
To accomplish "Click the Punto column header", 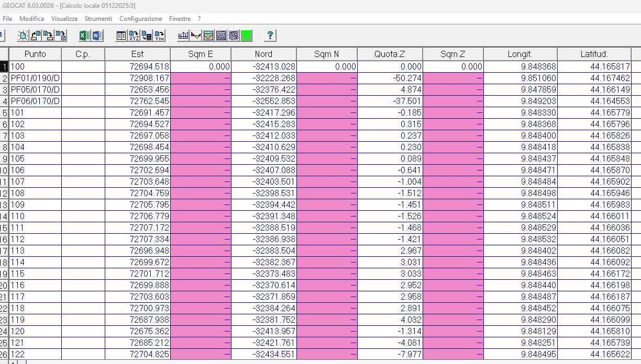I will [x=35, y=54].
